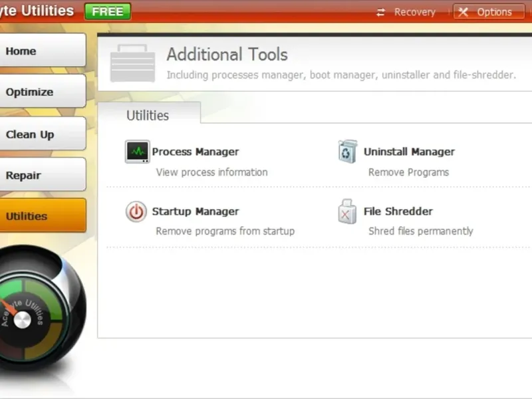
Task: Open the File Shredder icon
Action: (347, 211)
